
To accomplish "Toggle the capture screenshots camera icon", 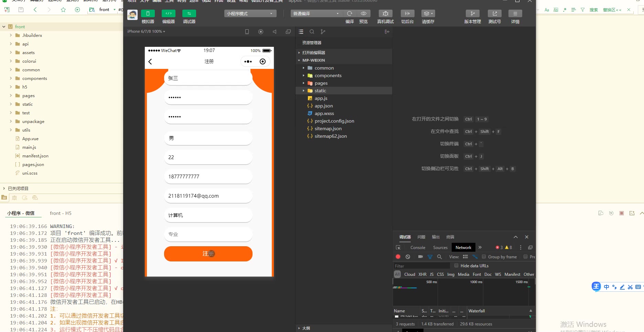I will tap(420, 257).
